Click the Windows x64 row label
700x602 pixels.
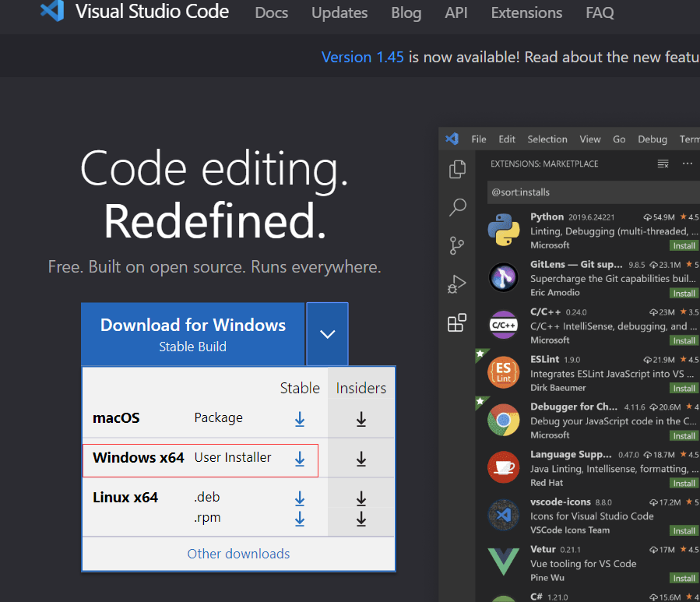tap(139, 458)
